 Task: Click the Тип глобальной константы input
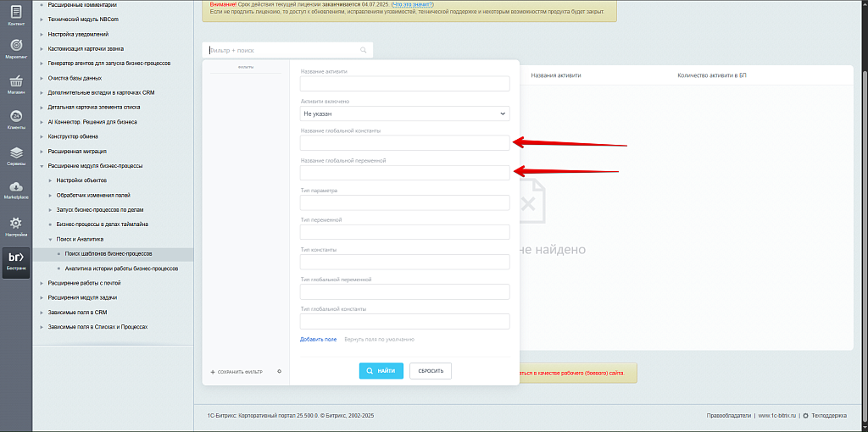click(404, 321)
